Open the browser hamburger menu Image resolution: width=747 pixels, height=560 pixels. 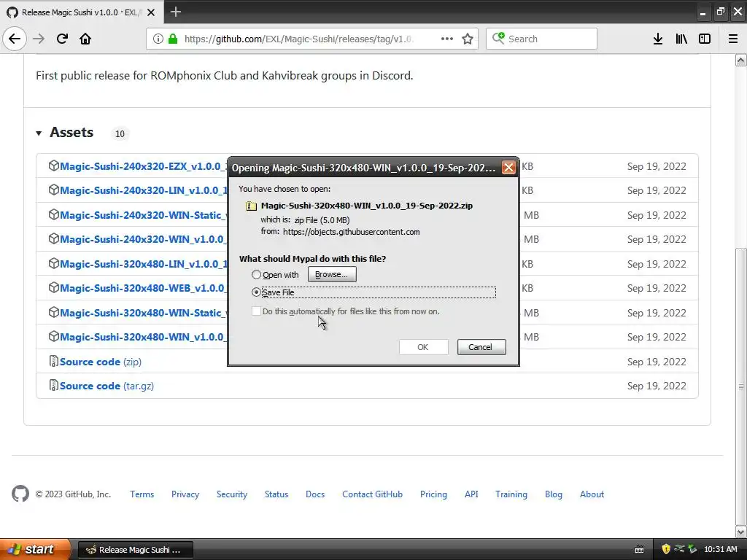(x=733, y=39)
